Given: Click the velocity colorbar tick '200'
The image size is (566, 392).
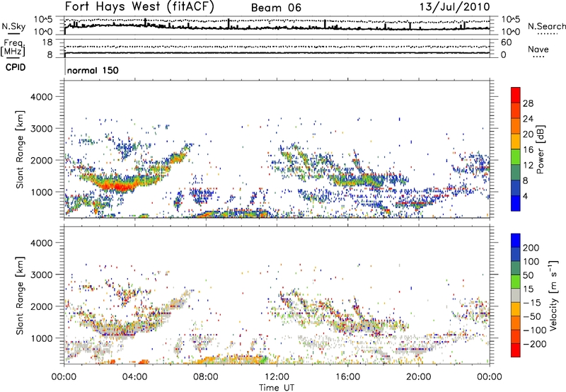Looking at the screenshot, I should (x=531, y=248).
